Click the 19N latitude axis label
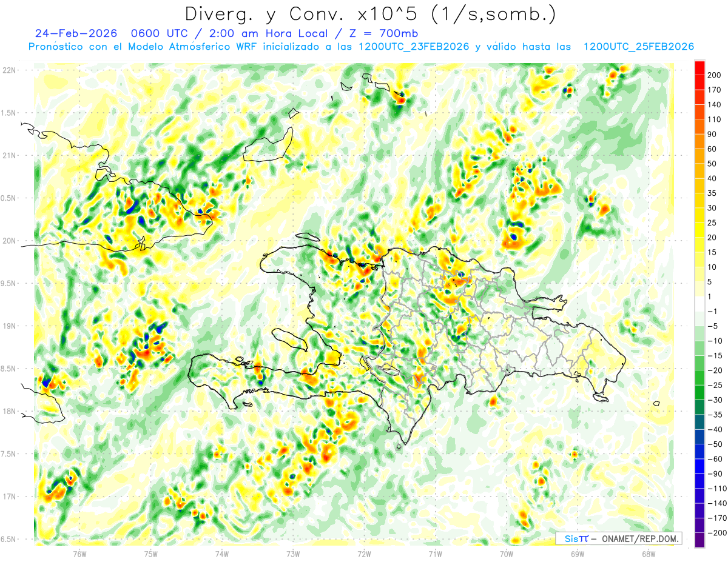The width and height of the screenshot is (728, 562). pyautogui.click(x=9, y=326)
